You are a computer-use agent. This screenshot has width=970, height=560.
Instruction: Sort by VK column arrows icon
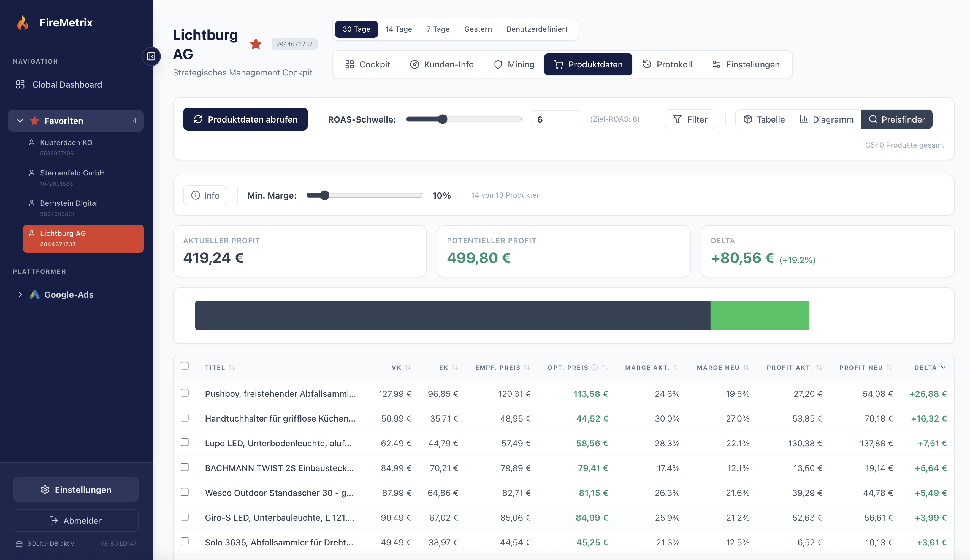[x=408, y=367]
